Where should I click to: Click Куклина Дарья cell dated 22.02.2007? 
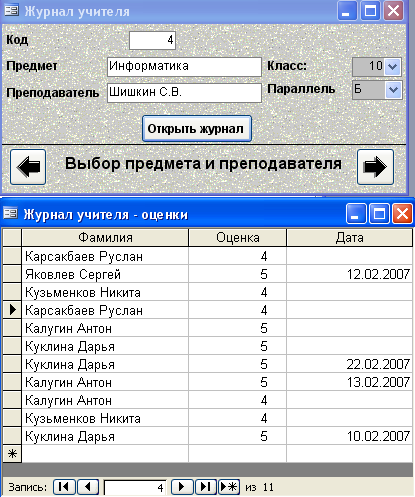[x=105, y=364]
